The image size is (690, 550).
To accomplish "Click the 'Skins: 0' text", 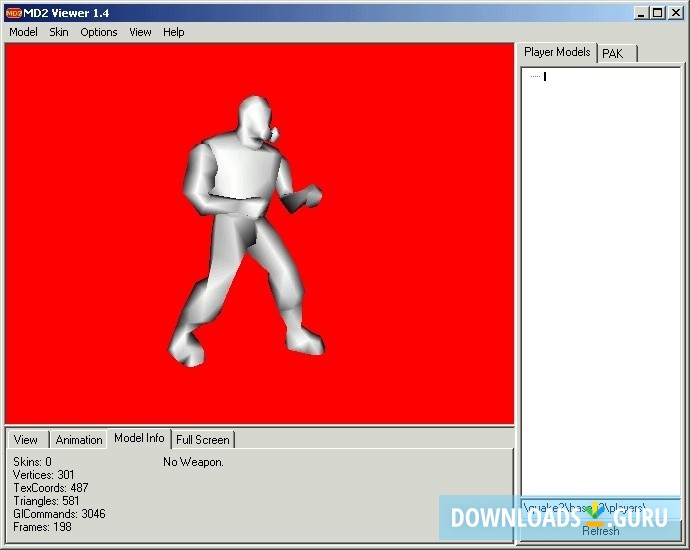I will (x=32, y=462).
